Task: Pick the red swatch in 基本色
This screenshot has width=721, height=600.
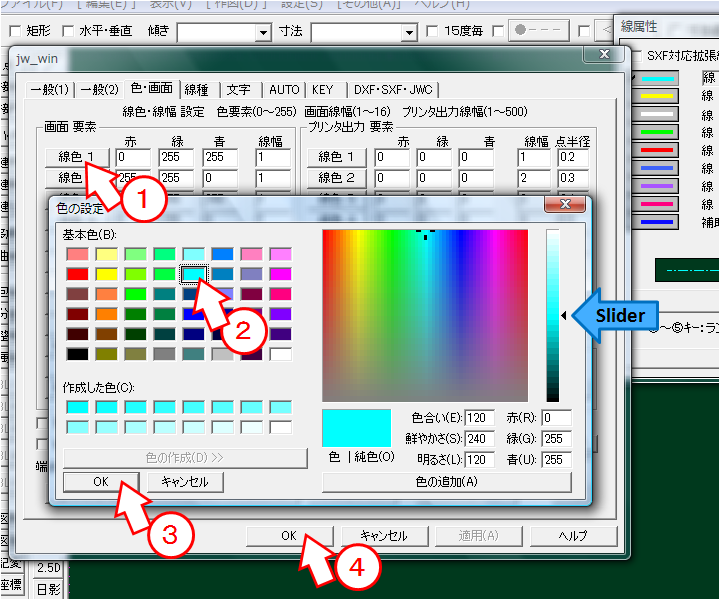Action: coord(75,274)
